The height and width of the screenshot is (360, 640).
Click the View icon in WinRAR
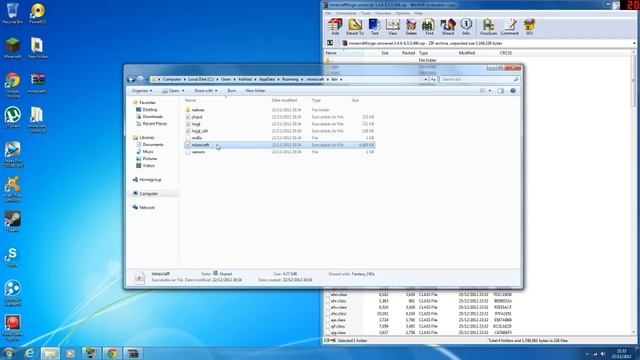coord(393,27)
